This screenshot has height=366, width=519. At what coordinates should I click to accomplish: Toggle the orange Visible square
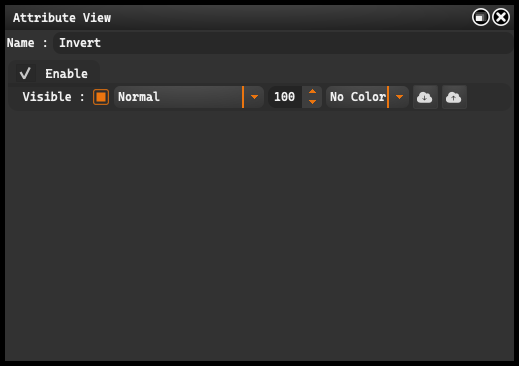pos(101,97)
